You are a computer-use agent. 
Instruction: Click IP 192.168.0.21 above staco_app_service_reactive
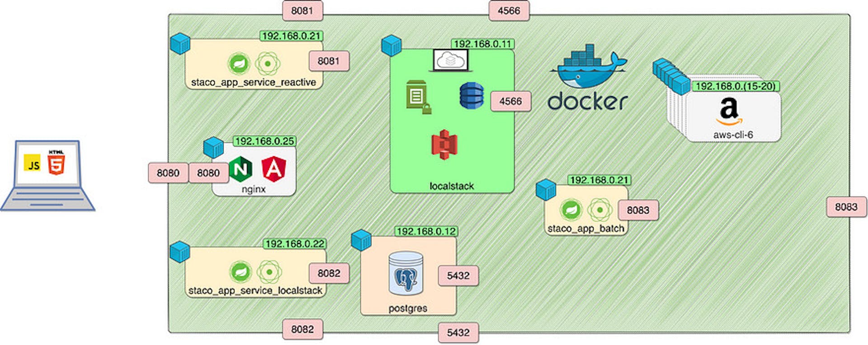pos(292,36)
